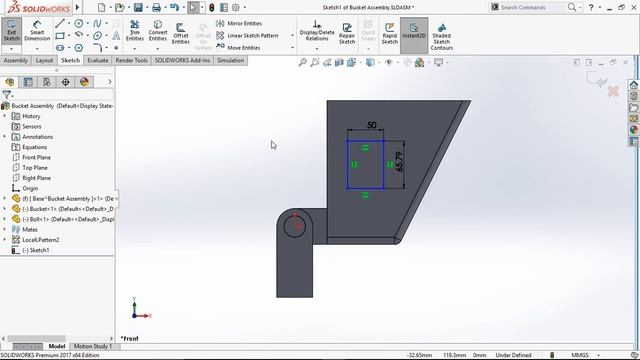This screenshot has width=640, height=360.
Task: Open the PropertyManager tab
Action: [x=28, y=82]
